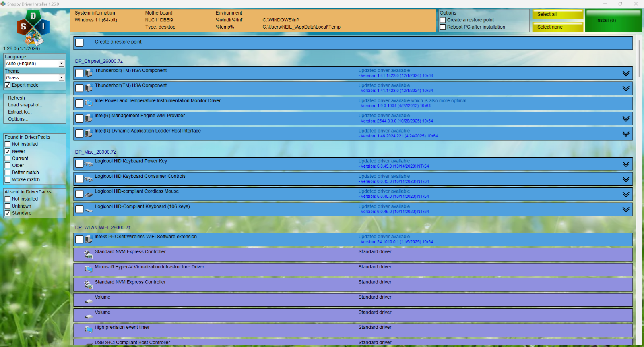Select Logicool HID-compliant Cordless Mouse checkbox

pyautogui.click(x=79, y=194)
